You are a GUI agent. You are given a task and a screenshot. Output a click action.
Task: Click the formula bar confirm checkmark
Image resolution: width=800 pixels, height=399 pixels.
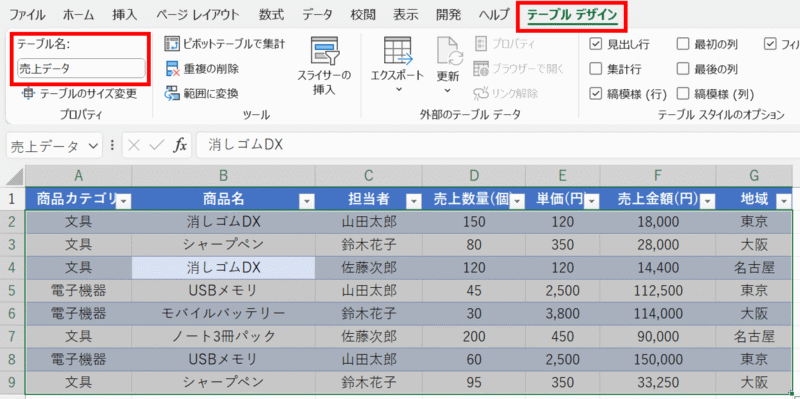[x=156, y=146]
